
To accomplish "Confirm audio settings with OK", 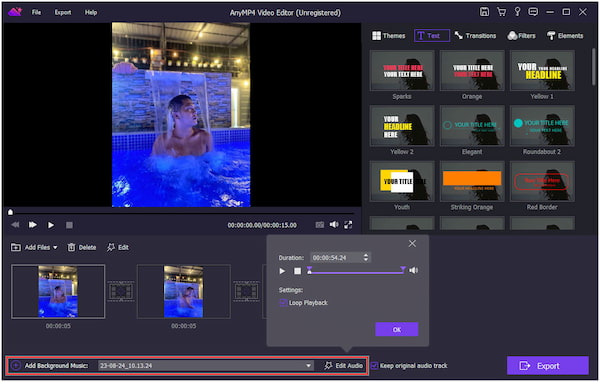I will (x=396, y=329).
